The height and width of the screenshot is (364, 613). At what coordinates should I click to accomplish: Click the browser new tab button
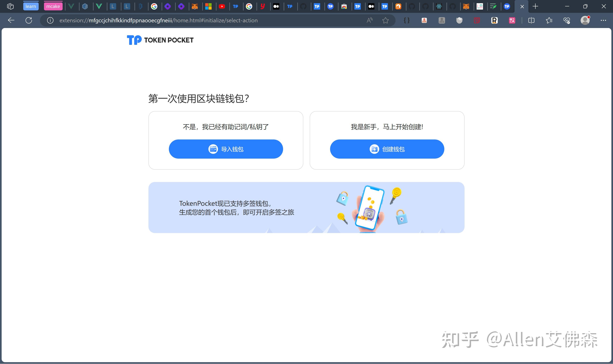535,6
